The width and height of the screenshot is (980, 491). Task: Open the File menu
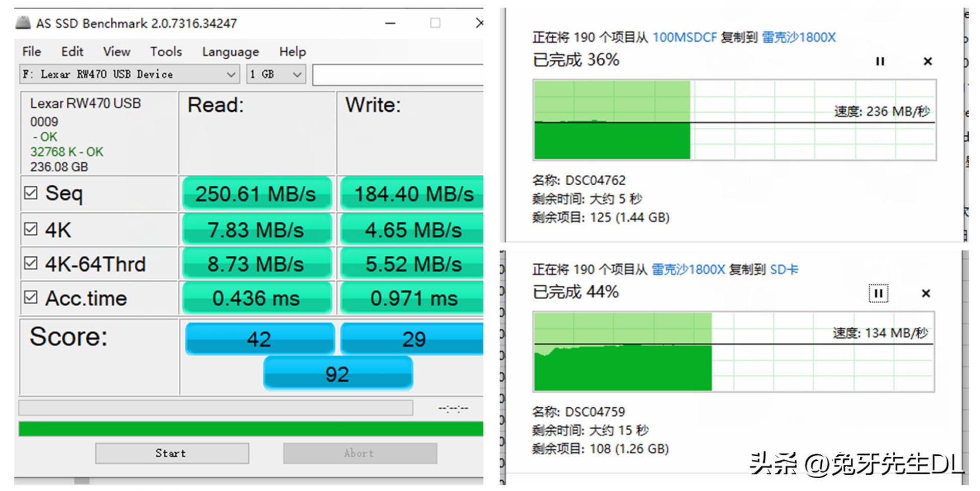point(31,52)
